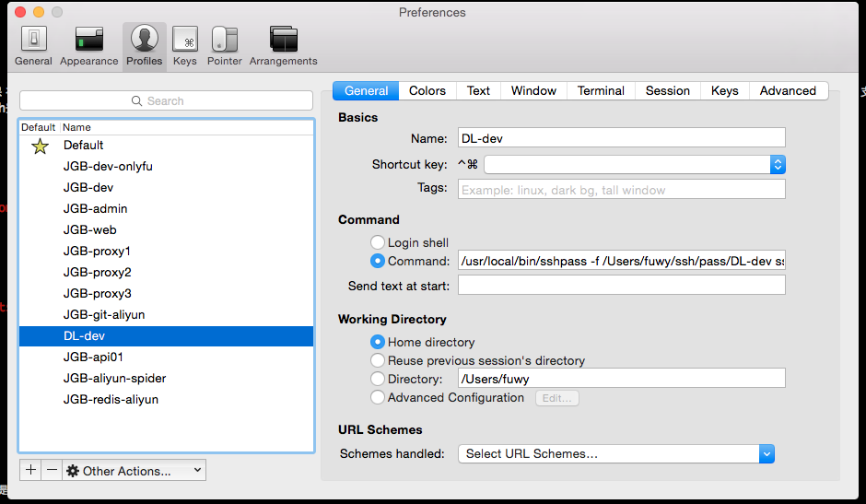866x504 pixels.
Task: Select the Advanced Configuration radio button
Action: [378, 398]
